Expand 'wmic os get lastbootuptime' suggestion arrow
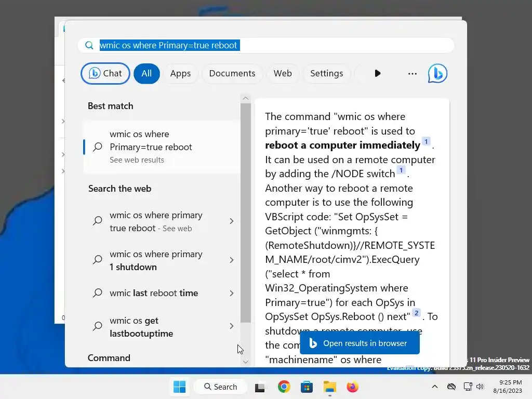Viewport: 532px width, 399px height. click(x=231, y=326)
